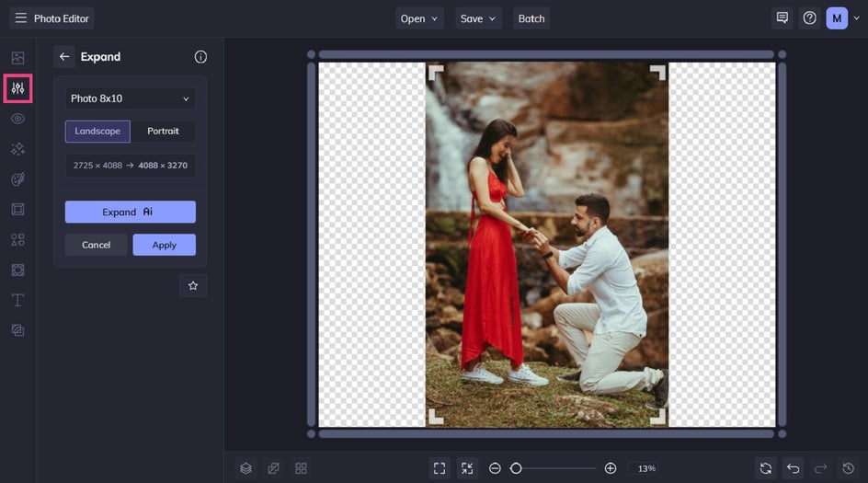868x483 pixels.
Task: Add Expand tool to favorites star
Action: tap(193, 286)
